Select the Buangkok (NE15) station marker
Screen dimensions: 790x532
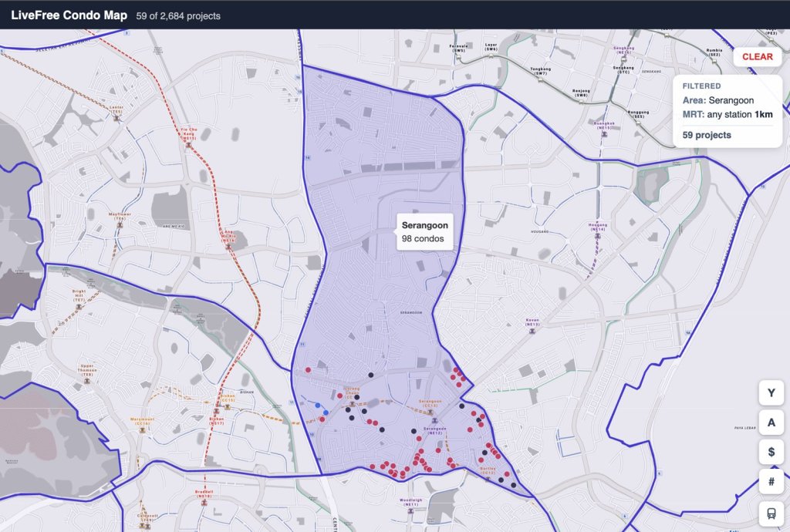point(604,134)
